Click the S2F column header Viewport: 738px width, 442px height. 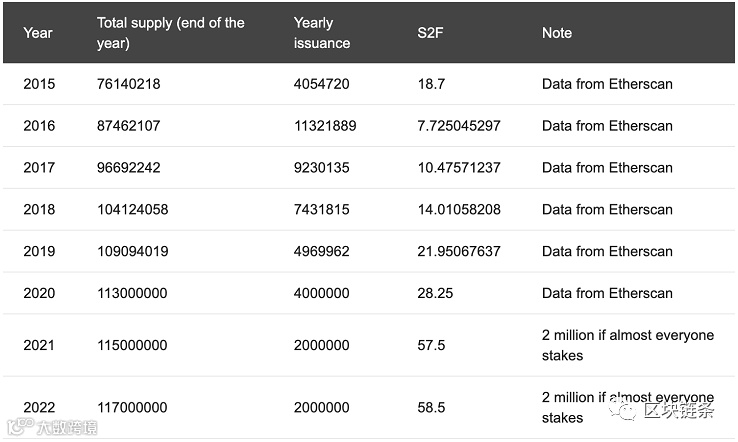point(432,33)
